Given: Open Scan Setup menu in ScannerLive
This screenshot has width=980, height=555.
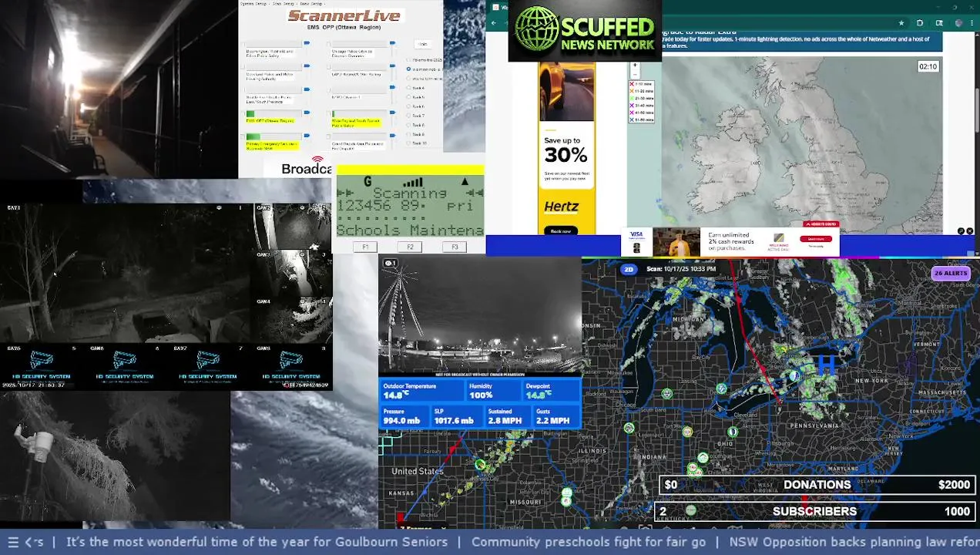Looking at the screenshot, I should coord(284,4).
